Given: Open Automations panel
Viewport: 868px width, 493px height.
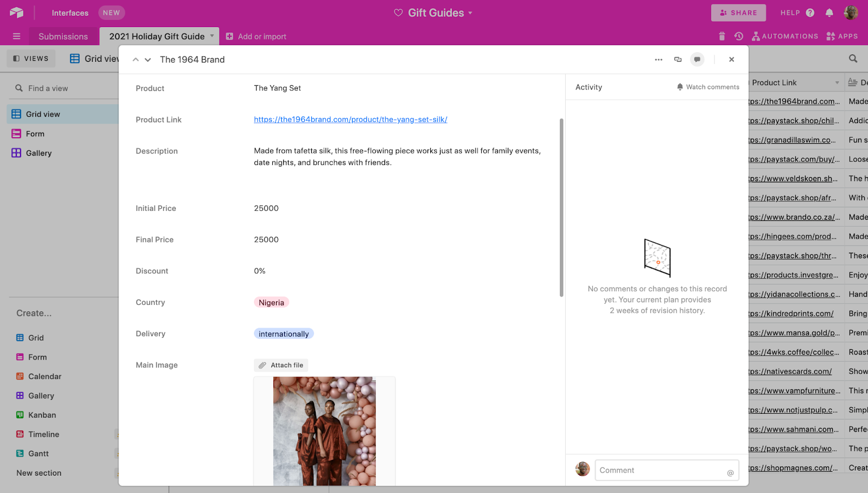Looking at the screenshot, I should pyautogui.click(x=784, y=36).
